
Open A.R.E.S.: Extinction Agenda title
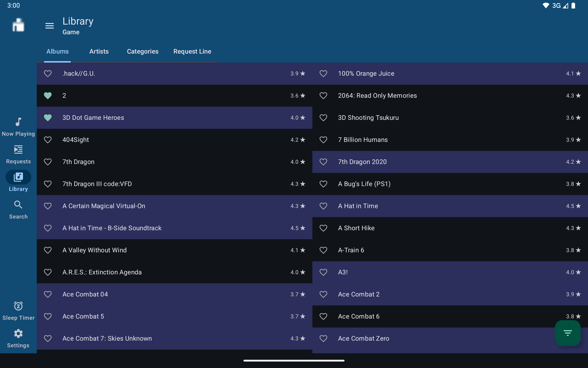[102, 272]
